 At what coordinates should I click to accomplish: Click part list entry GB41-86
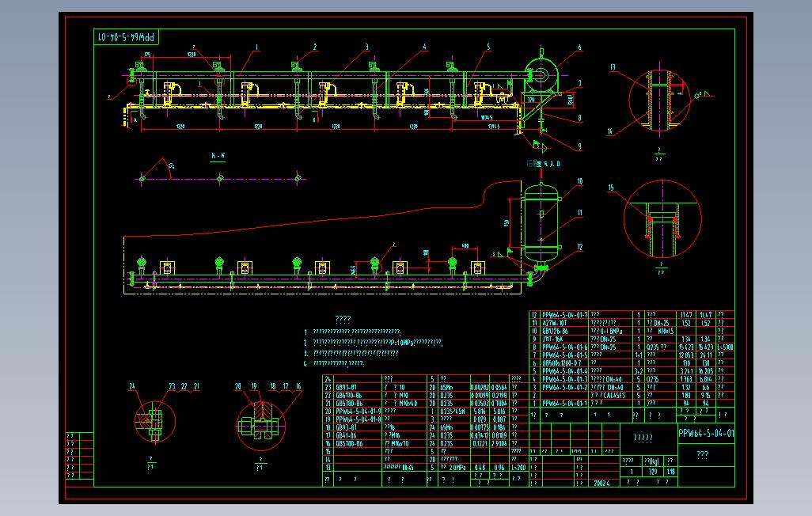tap(346, 435)
